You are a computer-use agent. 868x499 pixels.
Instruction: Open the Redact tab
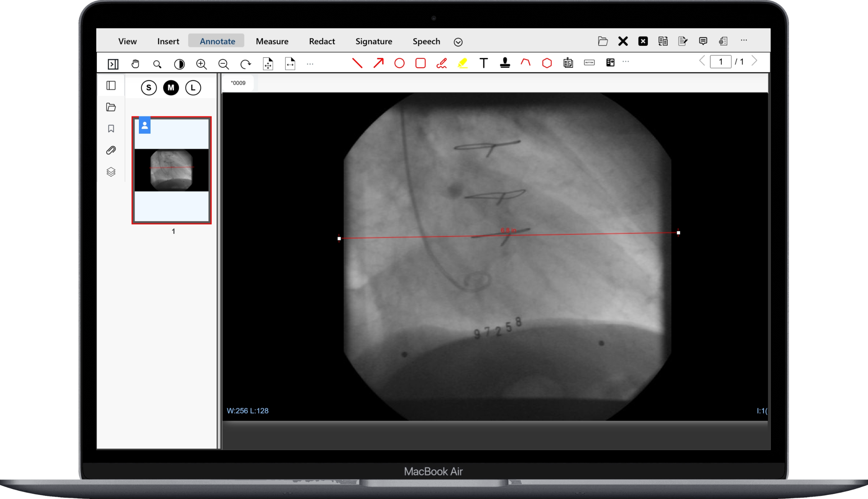pyautogui.click(x=322, y=41)
